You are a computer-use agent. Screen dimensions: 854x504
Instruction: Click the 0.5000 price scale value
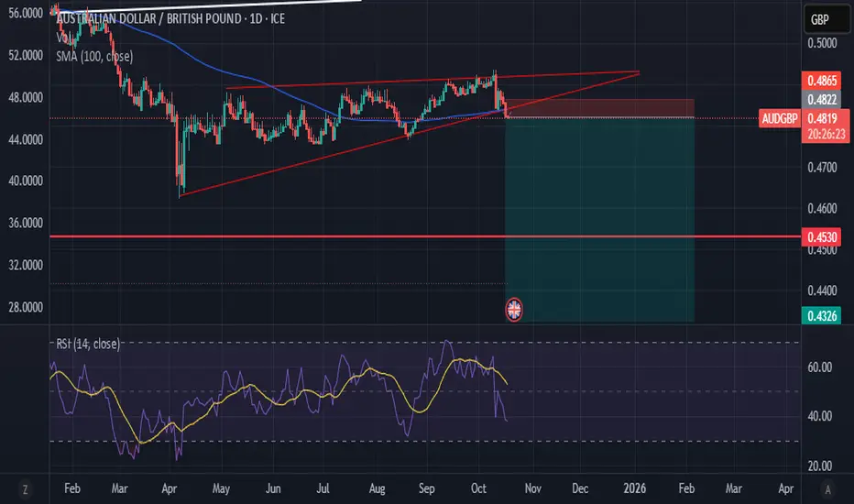[x=822, y=43]
